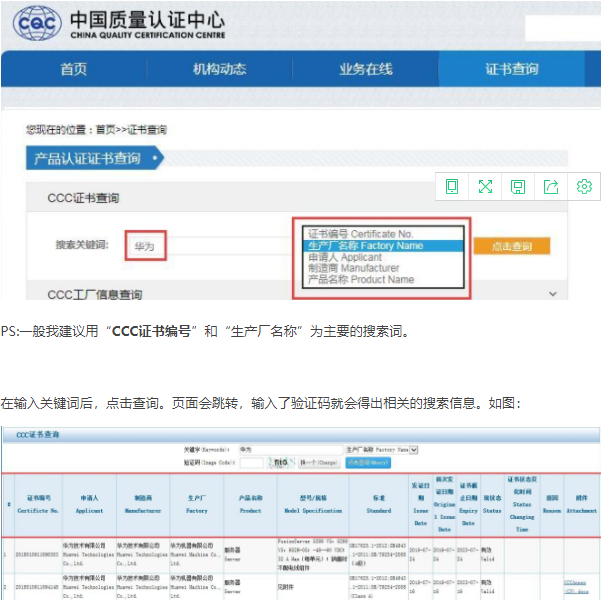Open the 首页 navigation tab
Image resolution: width=601 pixels, height=608 pixels.
74,69
